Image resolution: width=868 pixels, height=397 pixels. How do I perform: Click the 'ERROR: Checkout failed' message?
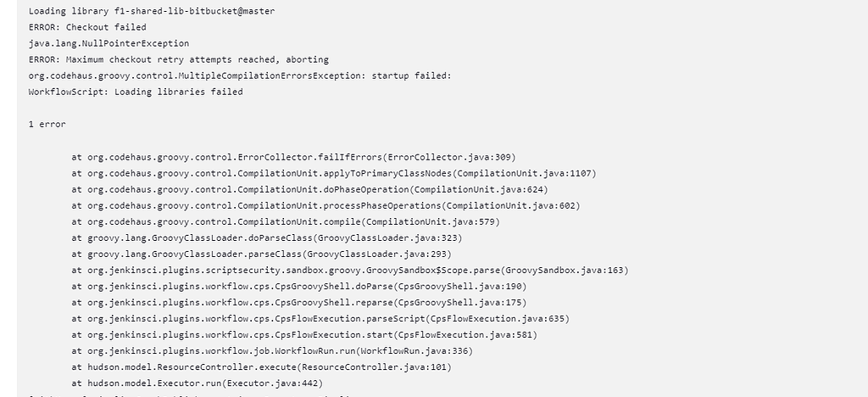coord(75,27)
